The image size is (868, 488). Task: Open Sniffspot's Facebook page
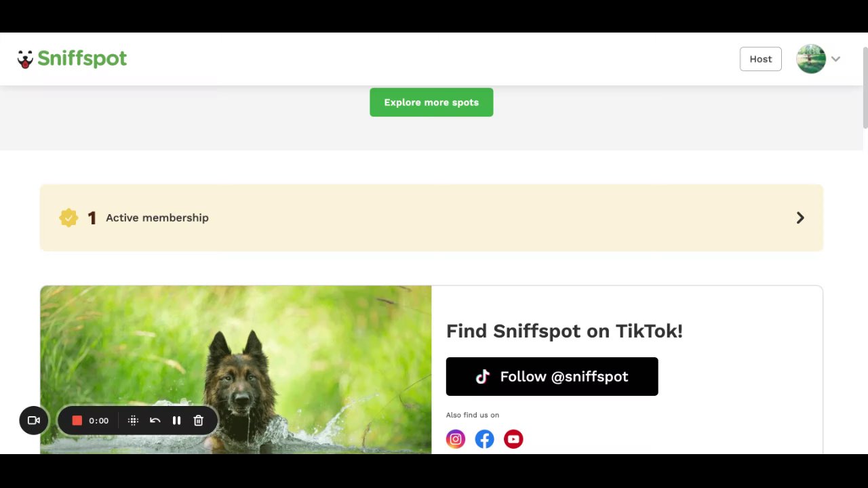pyautogui.click(x=484, y=439)
